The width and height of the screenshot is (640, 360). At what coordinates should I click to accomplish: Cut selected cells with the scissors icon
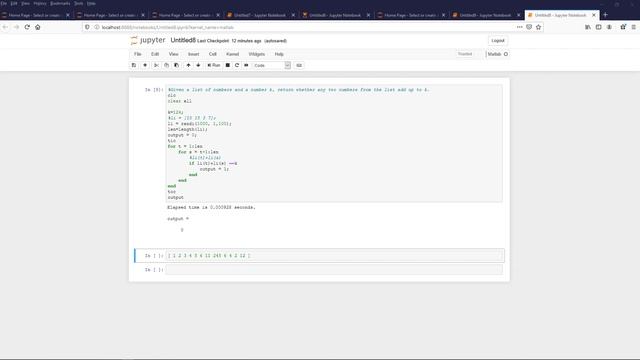coord(156,65)
